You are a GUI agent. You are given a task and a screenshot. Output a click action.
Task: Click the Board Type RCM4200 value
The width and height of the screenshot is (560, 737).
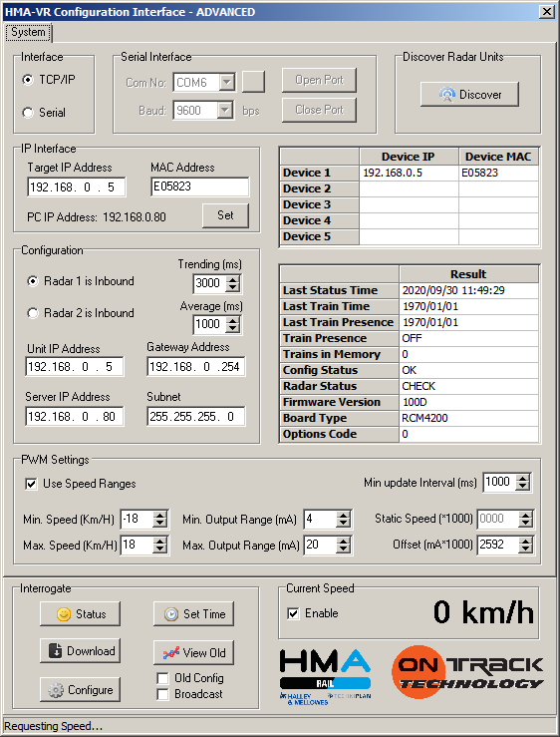click(469, 418)
